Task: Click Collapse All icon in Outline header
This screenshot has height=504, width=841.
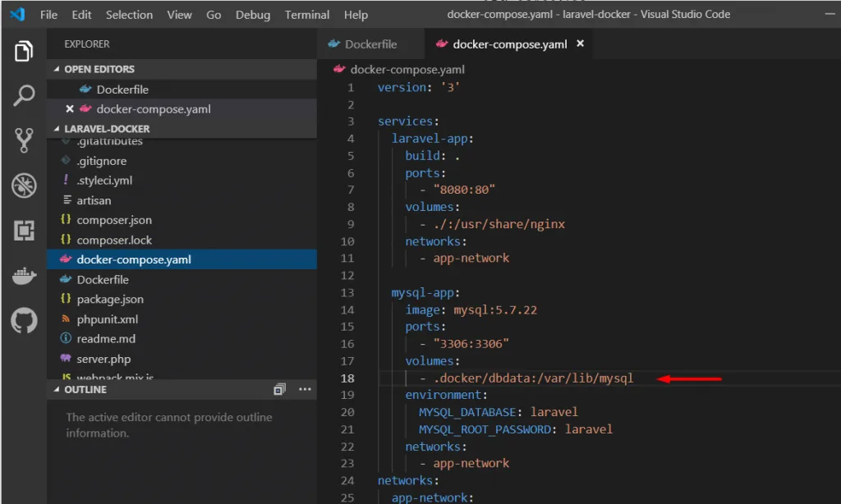Action: click(279, 389)
